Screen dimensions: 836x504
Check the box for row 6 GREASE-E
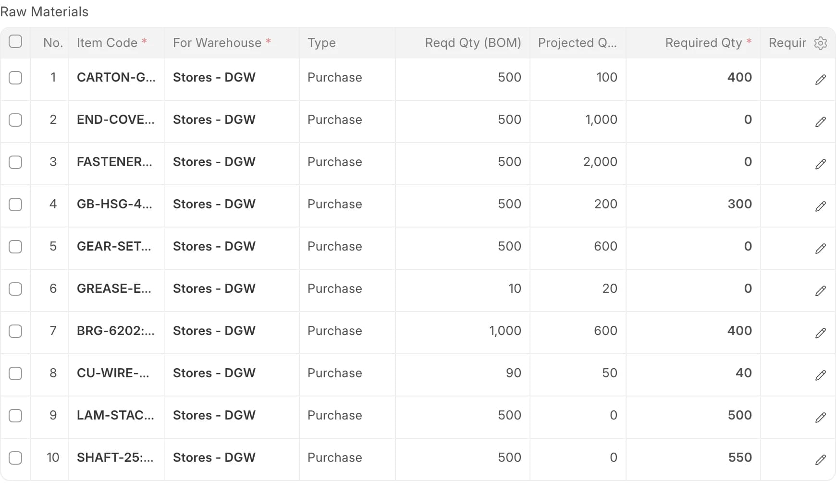pos(15,289)
